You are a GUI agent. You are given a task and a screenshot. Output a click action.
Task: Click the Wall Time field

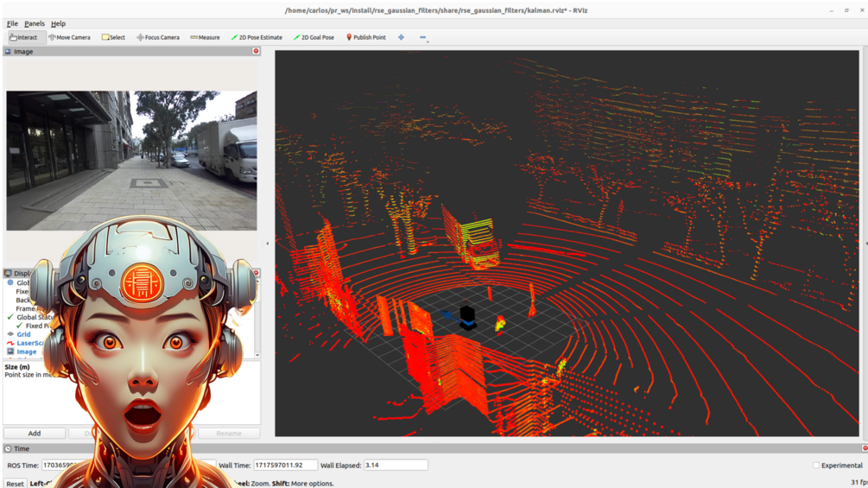[285, 466]
